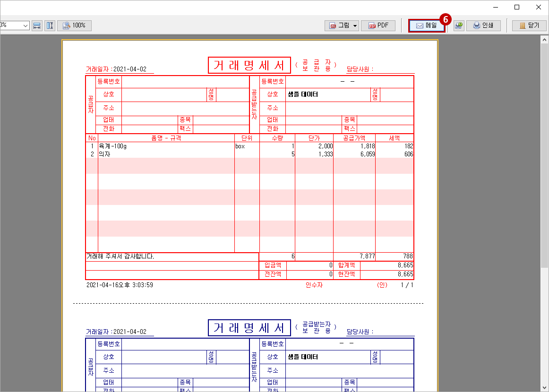Click the blue 거래명세서 title box
The image size is (549, 392).
(249, 328)
